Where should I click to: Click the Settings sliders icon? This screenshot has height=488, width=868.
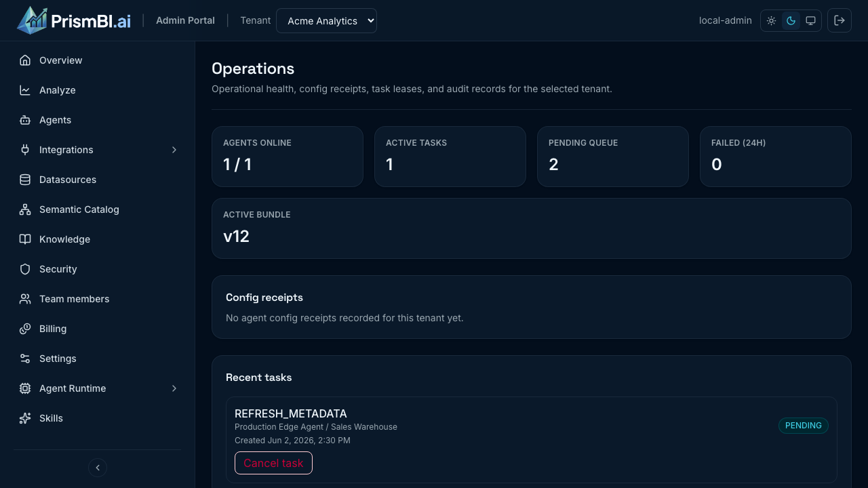pos(25,359)
